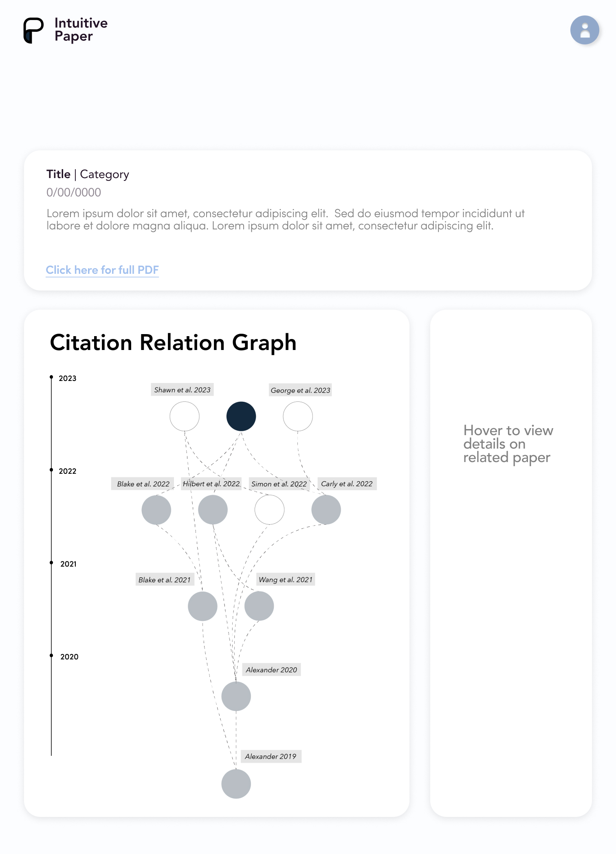Open the user profile avatar icon
This screenshot has width=616, height=854.
pyautogui.click(x=585, y=30)
